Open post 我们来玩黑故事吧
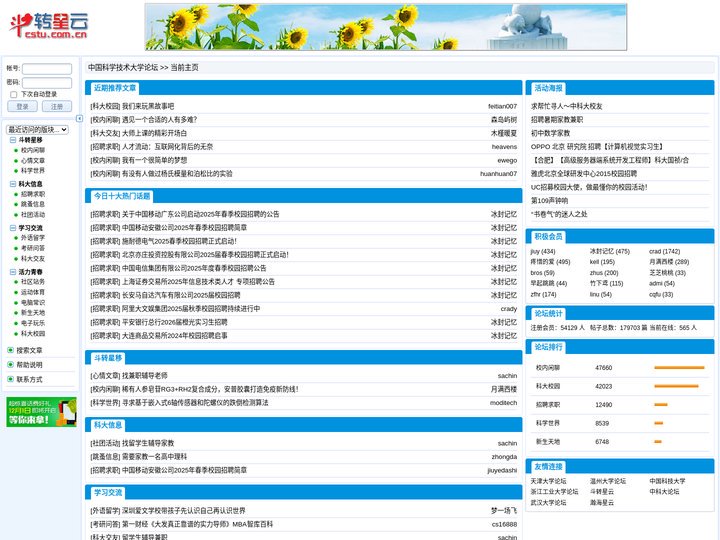This screenshot has width=720, height=540. coord(148,106)
